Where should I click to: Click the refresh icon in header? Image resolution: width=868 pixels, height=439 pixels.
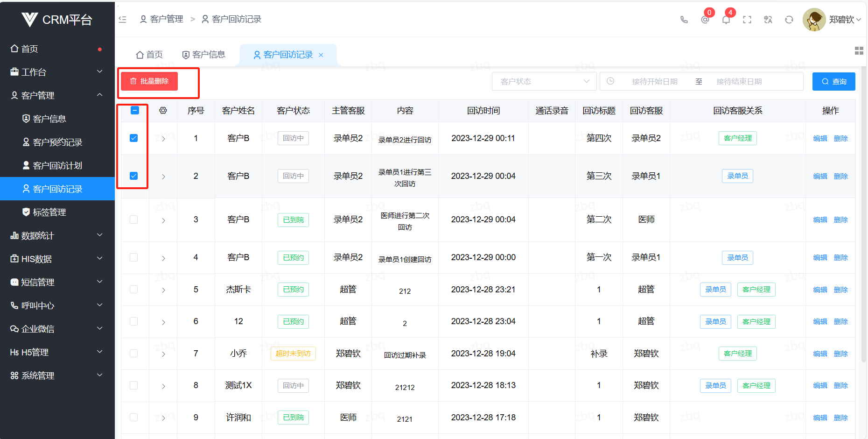click(789, 20)
